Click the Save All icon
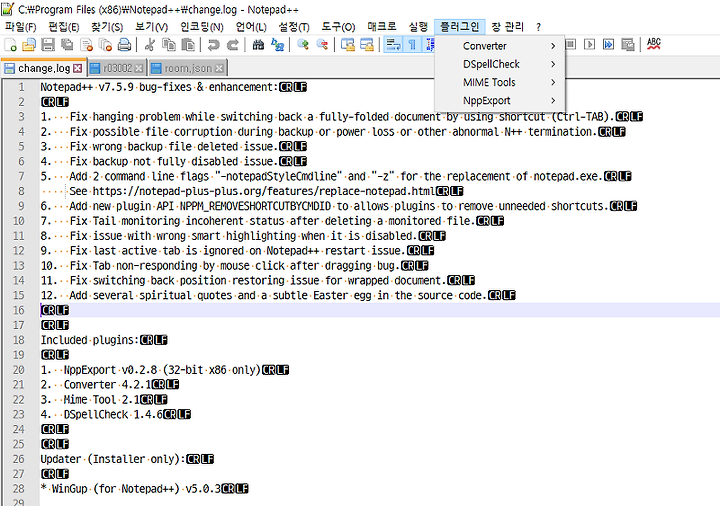The width and height of the screenshot is (720, 506). (x=67, y=45)
